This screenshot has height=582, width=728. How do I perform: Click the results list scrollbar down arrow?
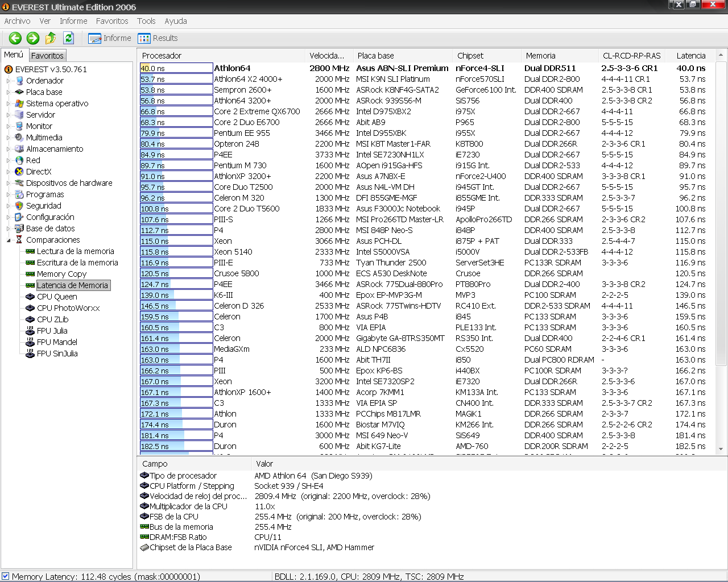pyautogui.click(x=721, y=449)
